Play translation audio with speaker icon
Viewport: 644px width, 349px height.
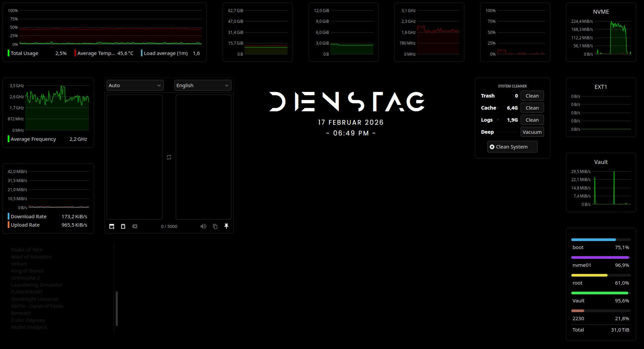203,226
